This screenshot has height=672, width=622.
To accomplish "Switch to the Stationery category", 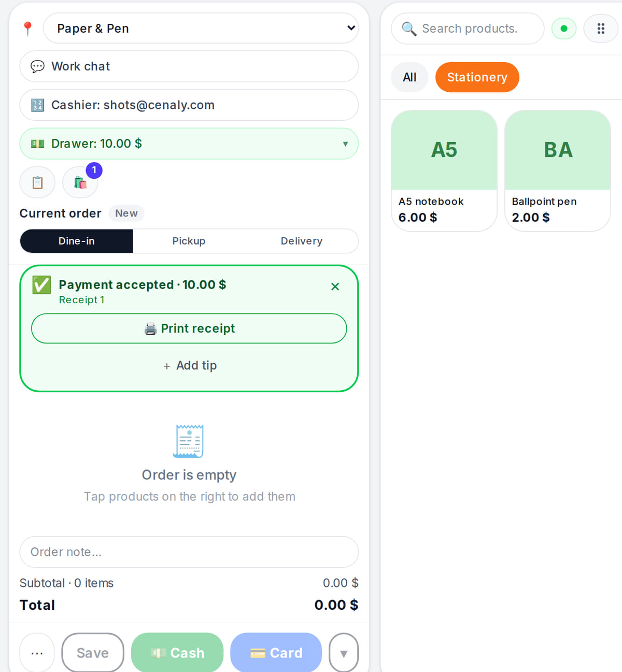I will coord(477,77).
